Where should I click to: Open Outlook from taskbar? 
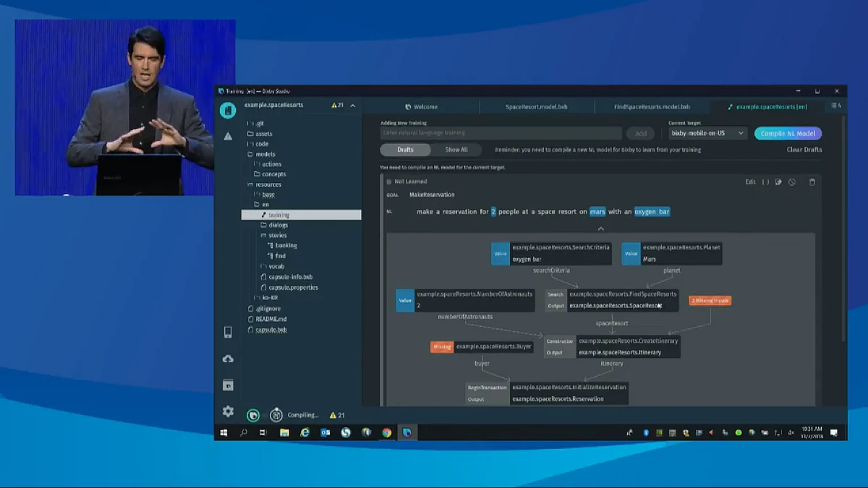click(x=325, y=432)
